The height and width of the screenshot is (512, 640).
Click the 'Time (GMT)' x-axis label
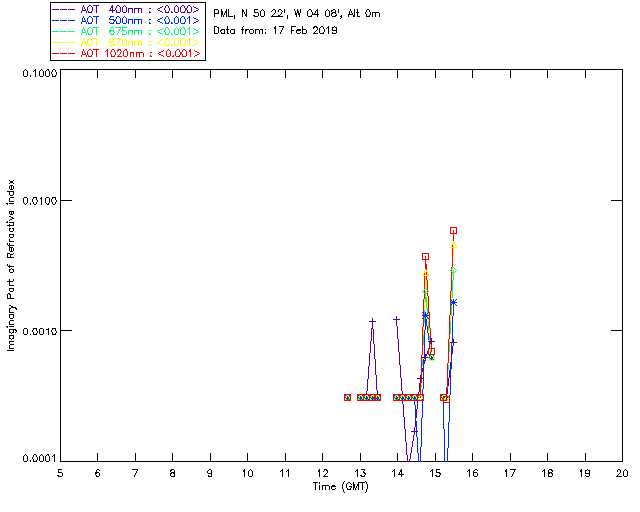[x=340, y=487]
